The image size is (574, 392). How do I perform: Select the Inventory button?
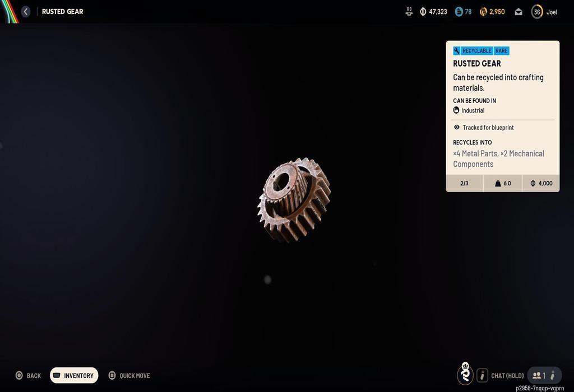(x=74, y=376)
